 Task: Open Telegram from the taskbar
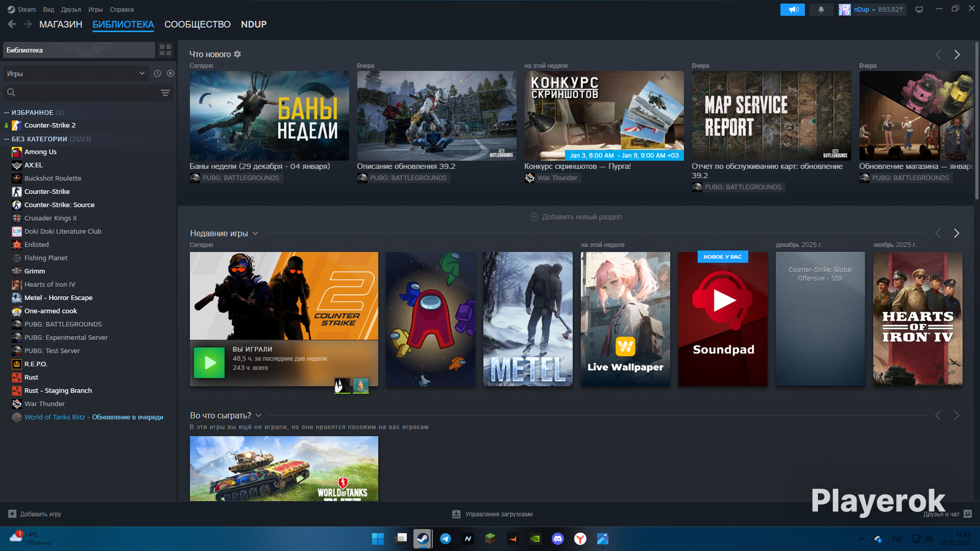pyautogui.click(x=445, y=539)
